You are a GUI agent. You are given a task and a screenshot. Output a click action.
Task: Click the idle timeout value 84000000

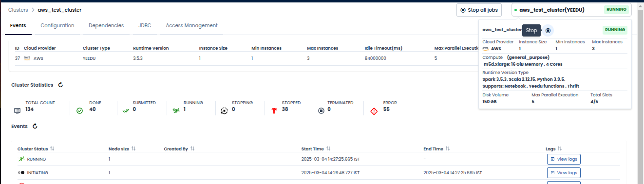tap(376, 58)
